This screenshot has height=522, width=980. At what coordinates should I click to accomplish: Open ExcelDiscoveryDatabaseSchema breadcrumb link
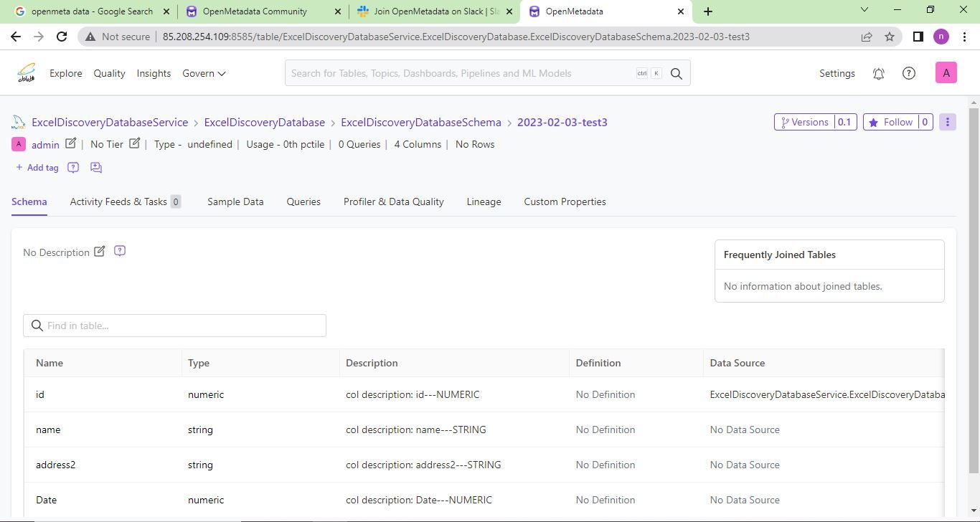(x=420, y=122)
